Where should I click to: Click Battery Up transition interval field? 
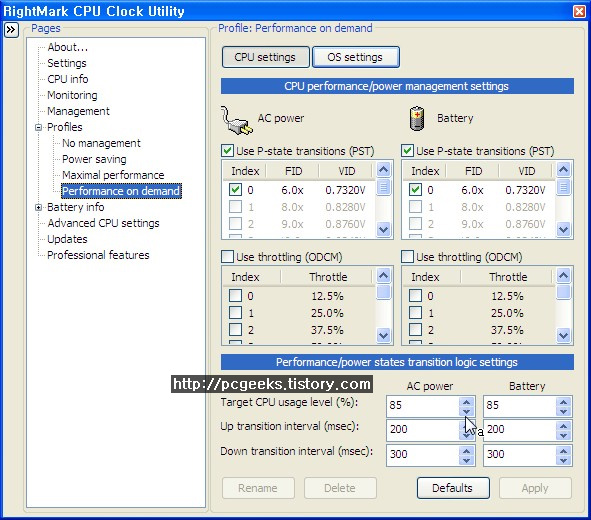click(x=520, y=430)
